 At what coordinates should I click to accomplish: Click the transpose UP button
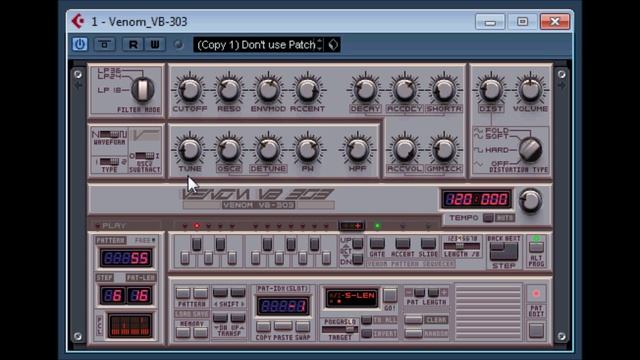pyautogui.click(x=238, y=318)
